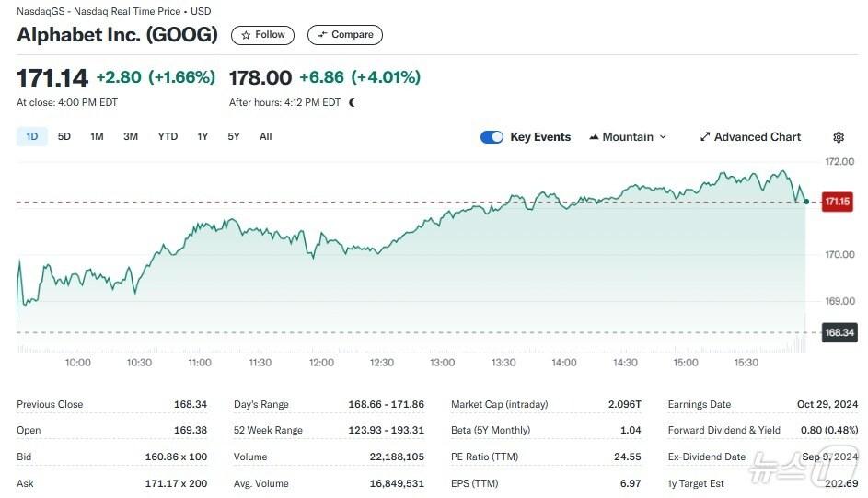868x498 pixels.
Task: Click the Advanced Chart expand icon
Action: [705, 137]
